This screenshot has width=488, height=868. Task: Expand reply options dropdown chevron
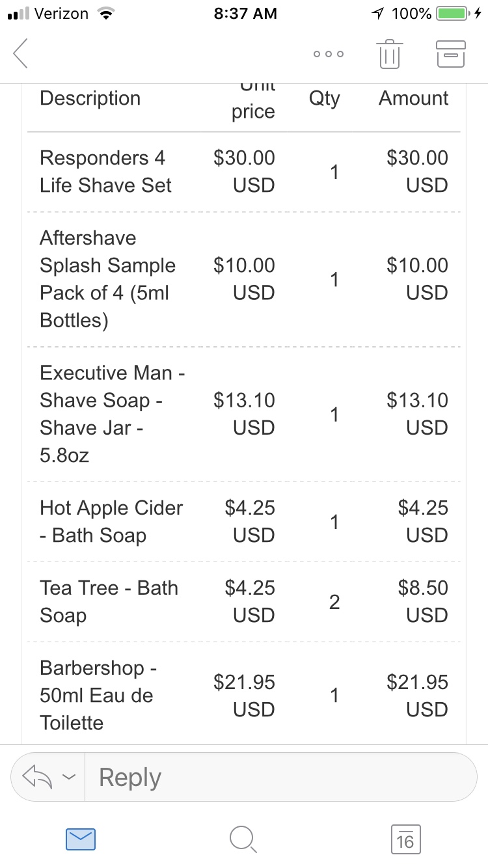69,777
